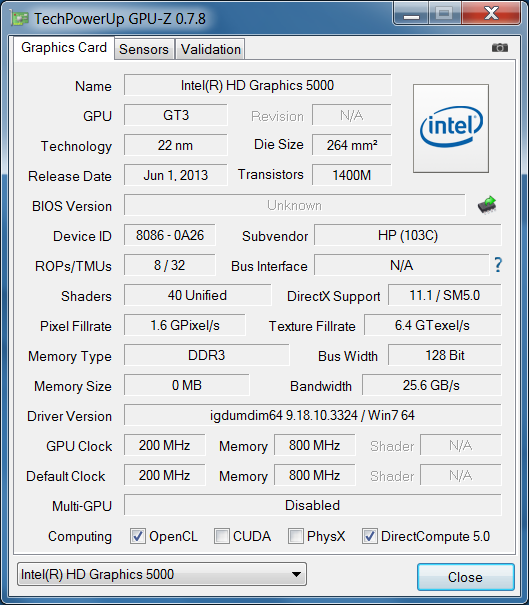
Task: Click the Technology field 22 nm
Action: tap(176, 145)
